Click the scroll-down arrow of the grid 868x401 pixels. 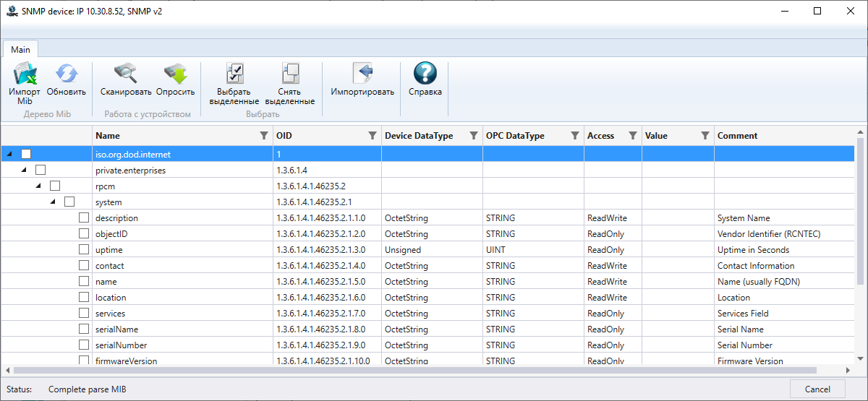(x=860, y=359)
